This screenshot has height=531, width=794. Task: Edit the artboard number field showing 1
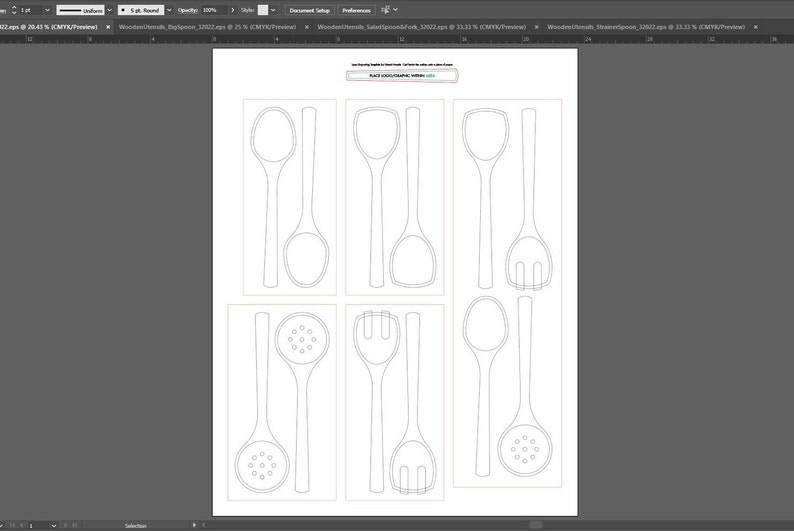pyautogui.click(x=38, y=526)
